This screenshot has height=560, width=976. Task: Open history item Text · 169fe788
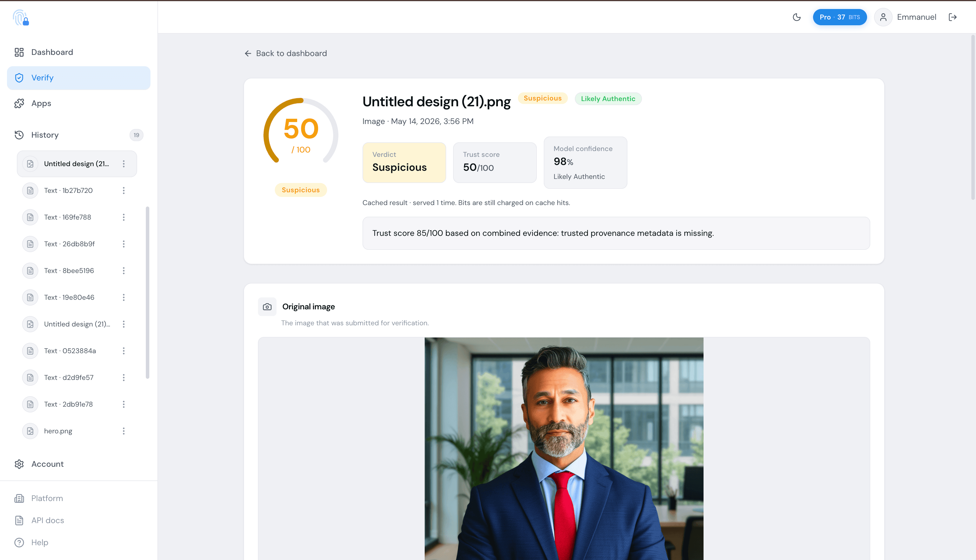click(77, 217)
